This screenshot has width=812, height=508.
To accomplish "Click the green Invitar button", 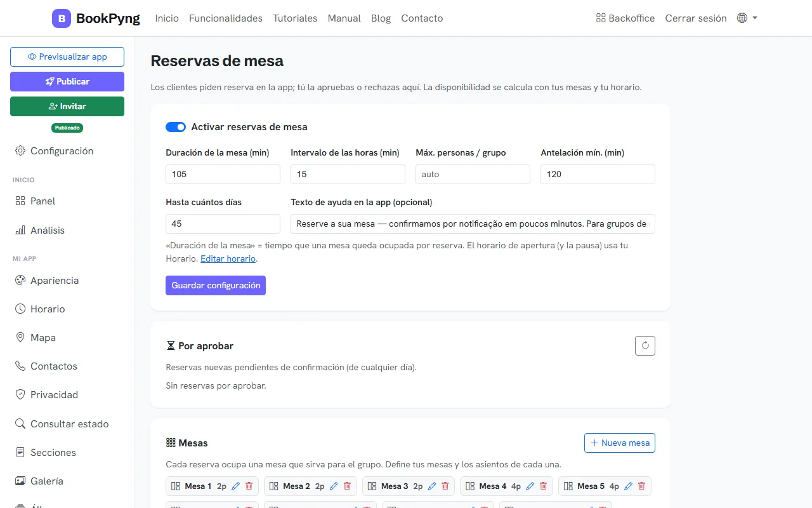I will click(67, 106).
